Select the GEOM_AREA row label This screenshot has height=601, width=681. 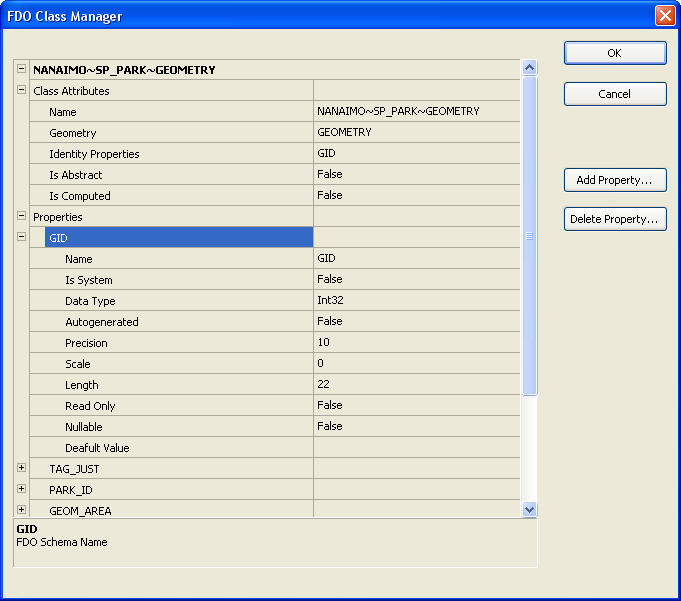point(80,511)
